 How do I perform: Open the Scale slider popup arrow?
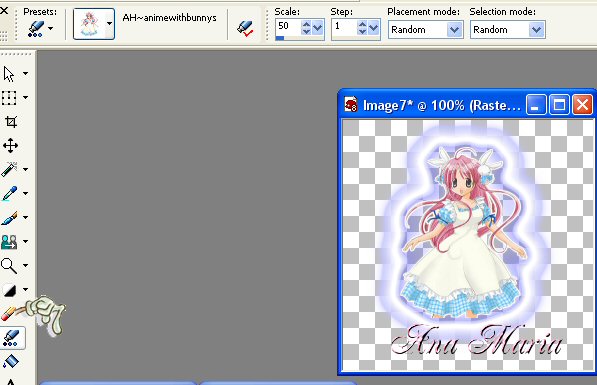(x=318, y=28)
